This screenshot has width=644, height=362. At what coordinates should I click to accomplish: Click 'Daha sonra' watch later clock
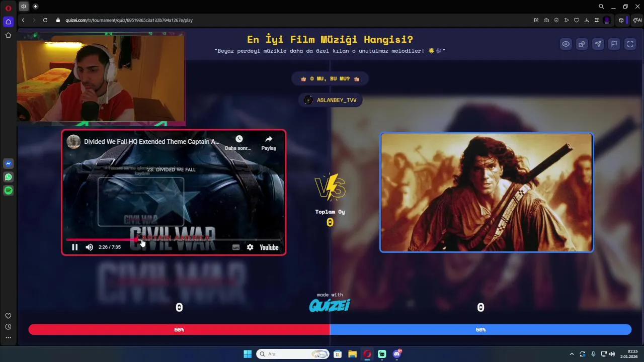point(238,143)
